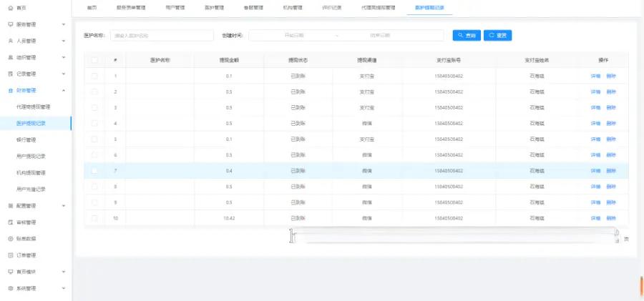Check the checkbox for row 10

[94, 218]
